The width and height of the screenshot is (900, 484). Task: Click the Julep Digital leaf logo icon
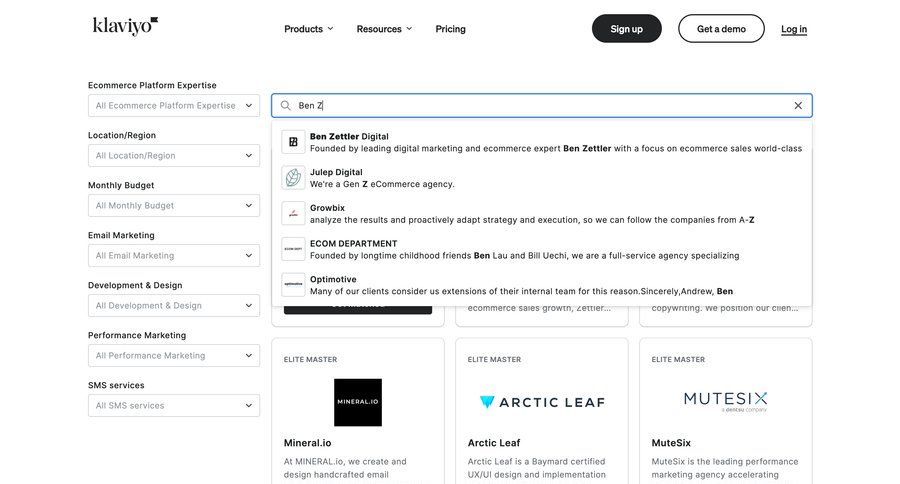(x=293, y=177)
